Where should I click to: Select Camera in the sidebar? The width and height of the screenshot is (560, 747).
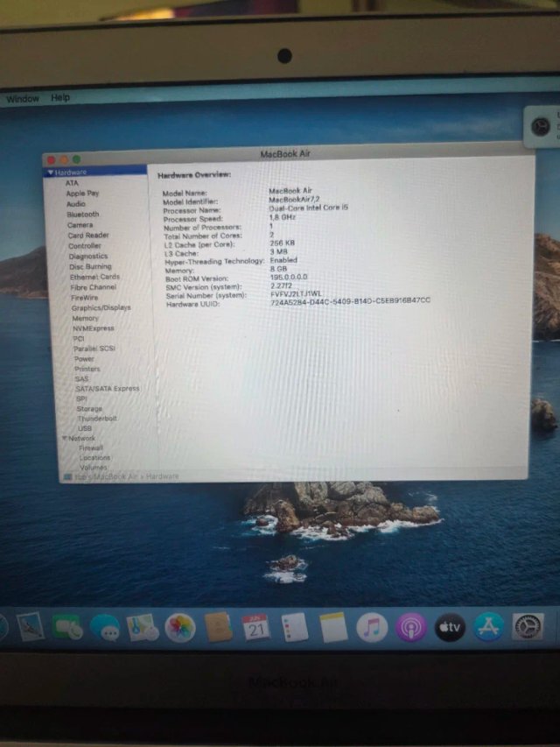click(80, 225)
